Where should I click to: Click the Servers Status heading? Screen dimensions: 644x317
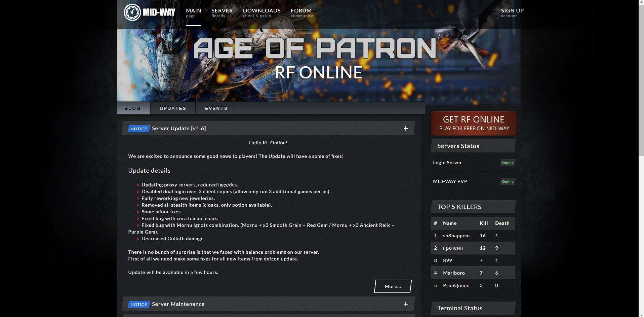coord(458,146)
